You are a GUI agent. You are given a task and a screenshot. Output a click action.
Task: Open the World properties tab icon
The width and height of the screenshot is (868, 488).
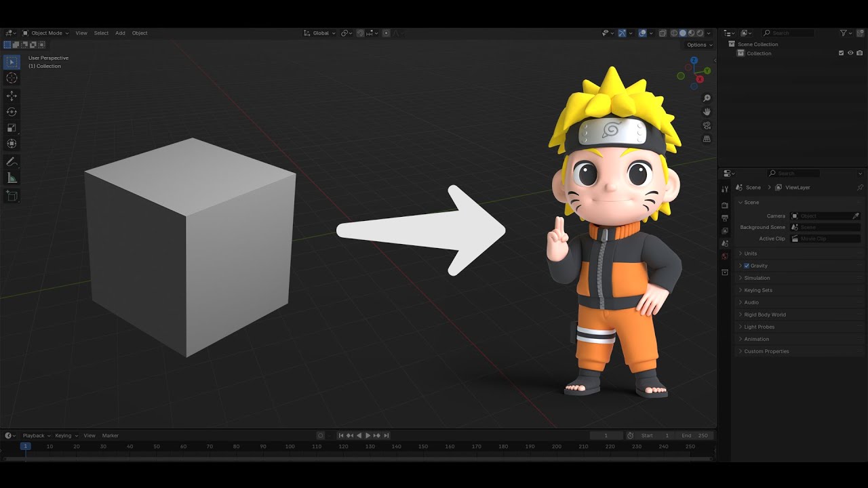point(725,256)
